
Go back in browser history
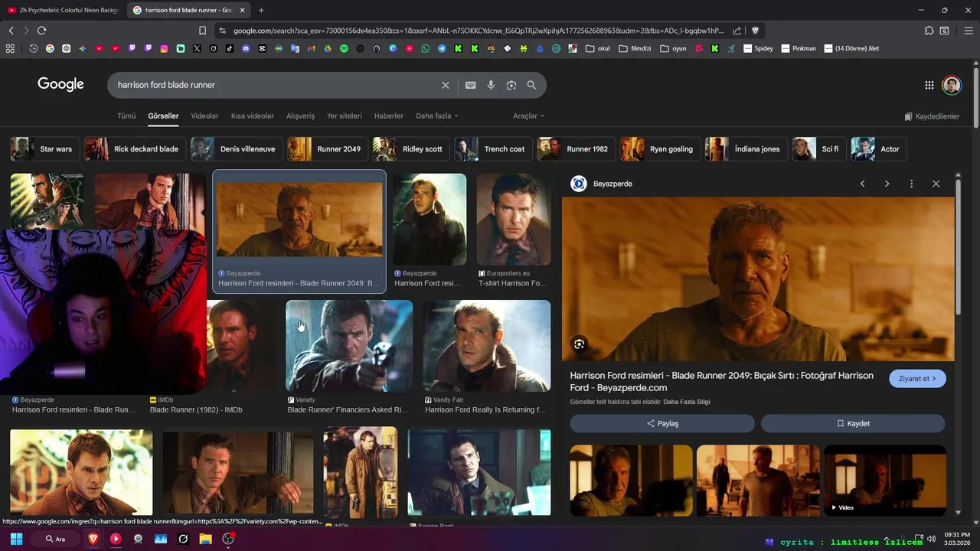[11, 31]
